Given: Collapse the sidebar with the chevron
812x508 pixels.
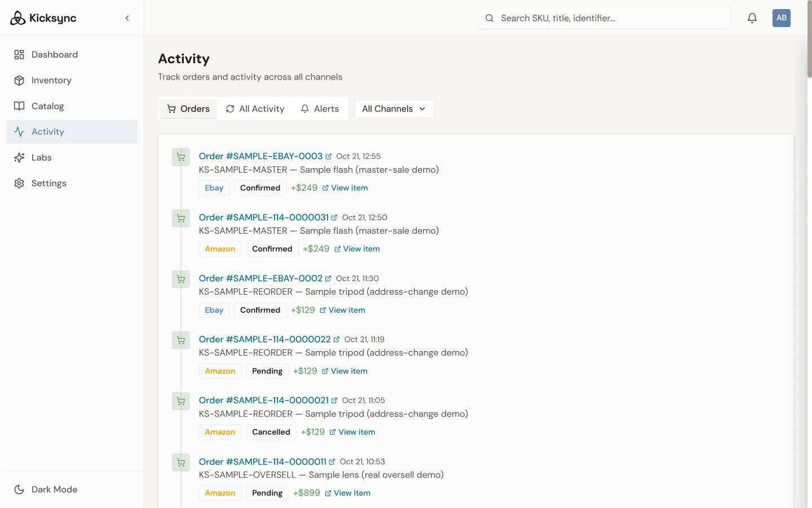Looking at the screenshot, I should (127, 18).
